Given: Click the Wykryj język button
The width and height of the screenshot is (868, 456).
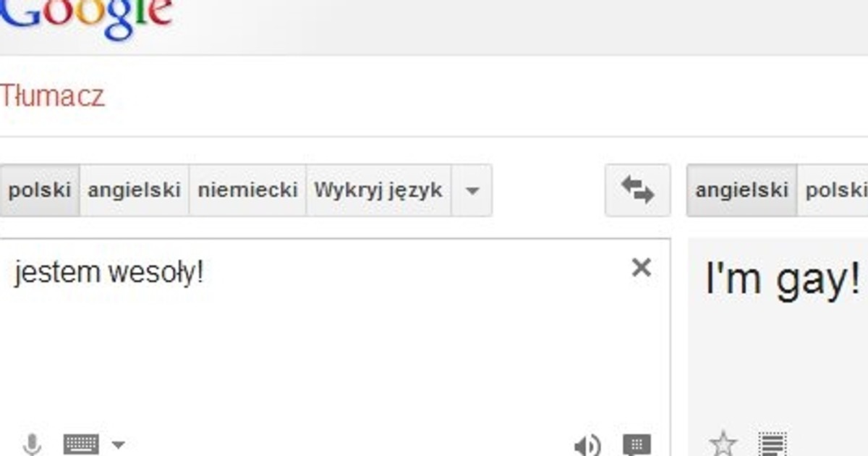Looking at the screenshot, I should click(x=378, y=190).
